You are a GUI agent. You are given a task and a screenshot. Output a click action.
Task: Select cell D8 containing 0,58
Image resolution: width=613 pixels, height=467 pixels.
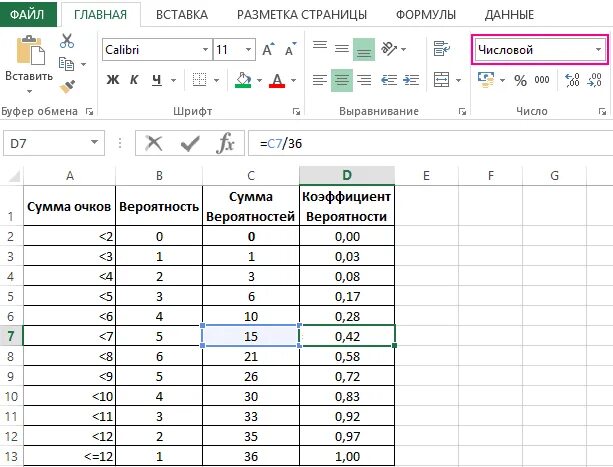pyautogui.click(x=347, y=356)
